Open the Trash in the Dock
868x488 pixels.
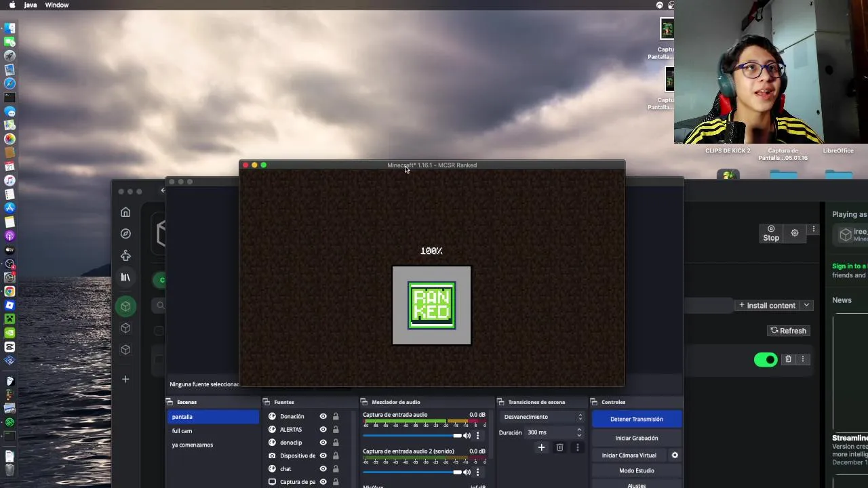click(x=9, y=470)
